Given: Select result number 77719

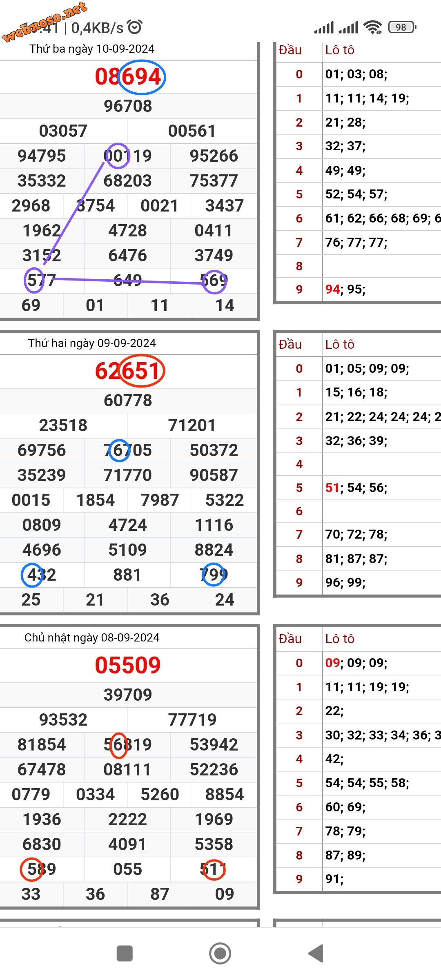Looking at the screenshot, I should (192, 720).
